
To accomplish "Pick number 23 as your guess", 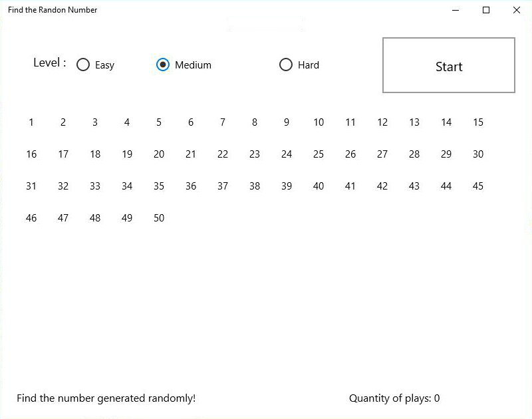I will click(x=255, y=154).
